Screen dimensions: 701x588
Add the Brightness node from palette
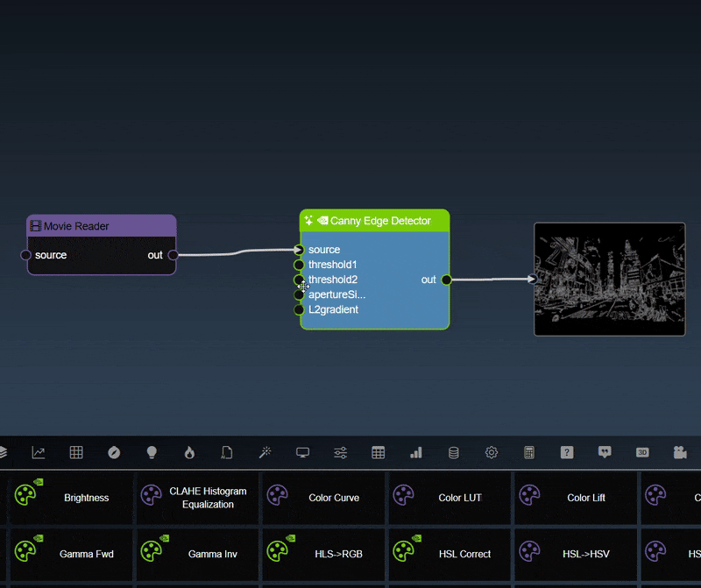pos(70,498)
